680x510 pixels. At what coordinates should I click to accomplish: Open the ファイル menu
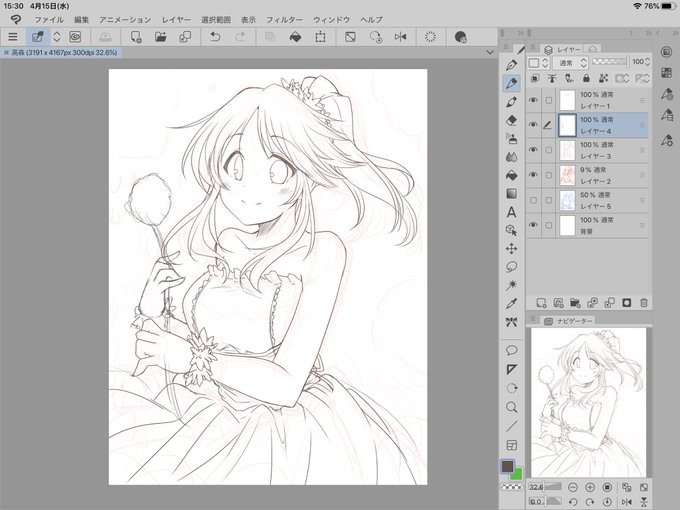coord(49,20)
